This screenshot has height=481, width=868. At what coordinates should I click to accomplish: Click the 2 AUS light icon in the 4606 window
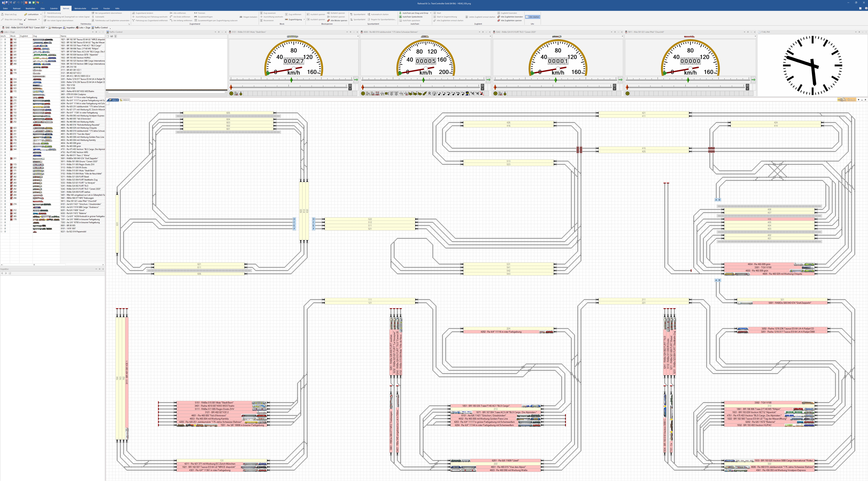(x=396, y=94)
